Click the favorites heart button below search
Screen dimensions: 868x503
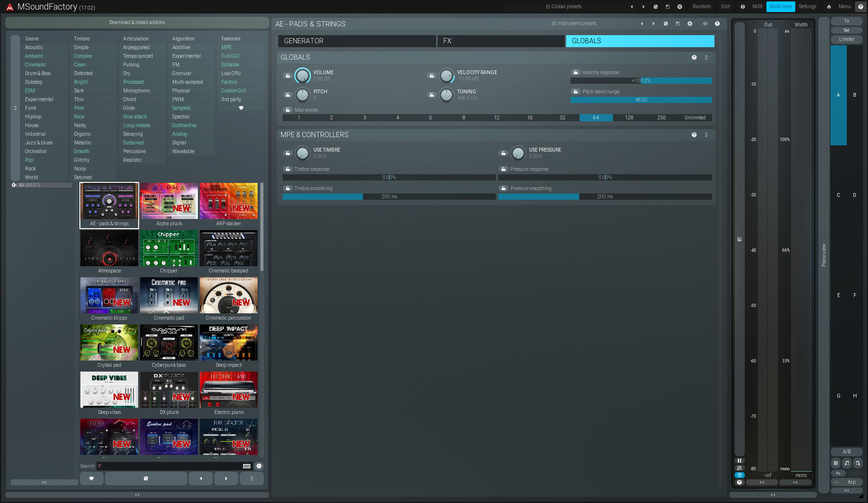click(x=91, y=478)
